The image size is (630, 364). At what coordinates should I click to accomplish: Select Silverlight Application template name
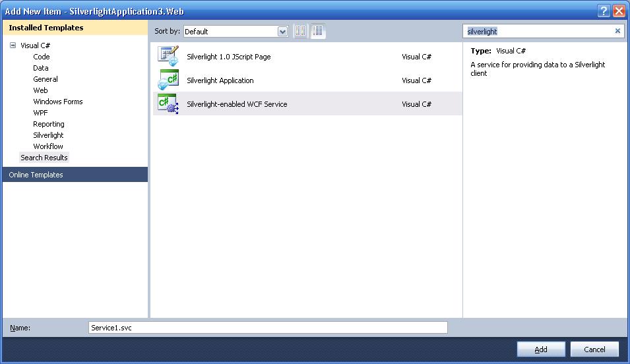click(220, 80)
